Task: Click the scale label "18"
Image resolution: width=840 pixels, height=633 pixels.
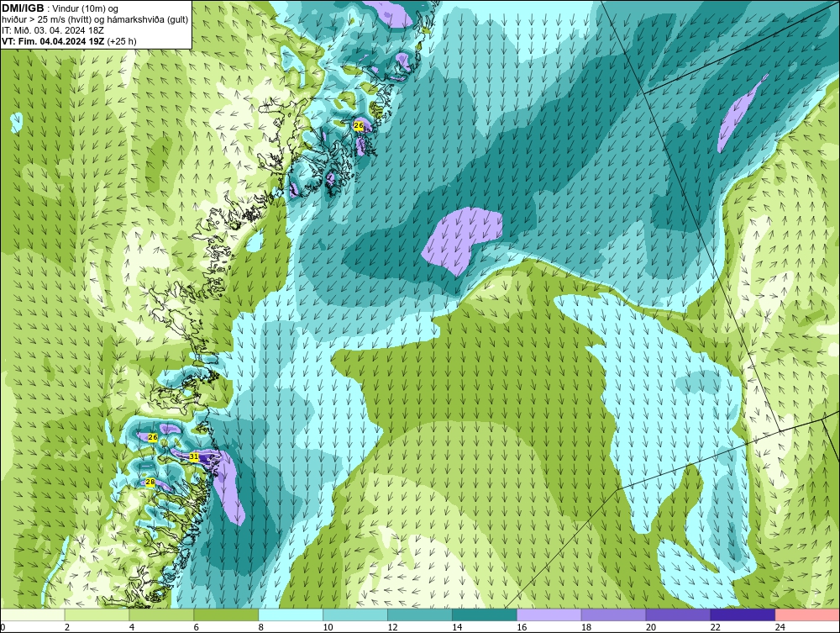Action: pos(586,627)
